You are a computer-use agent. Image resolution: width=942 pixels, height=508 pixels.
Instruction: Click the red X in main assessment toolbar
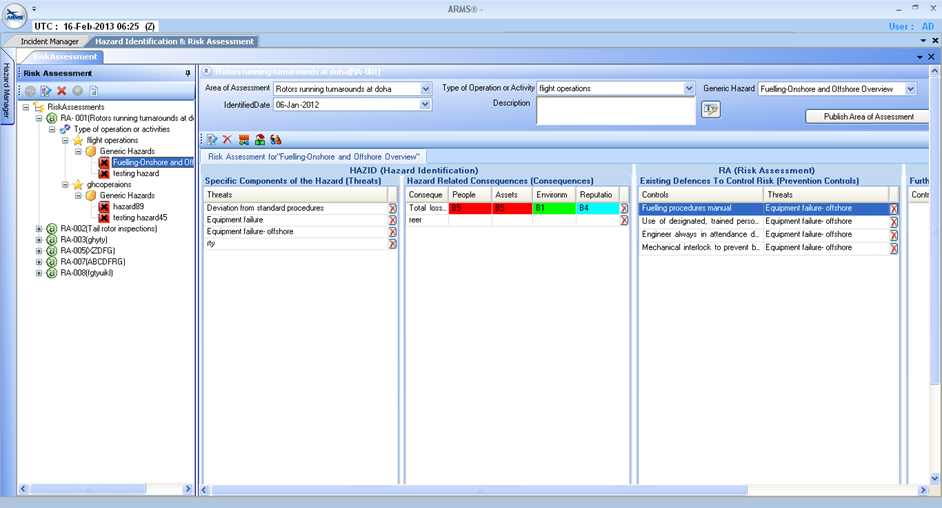227,140
